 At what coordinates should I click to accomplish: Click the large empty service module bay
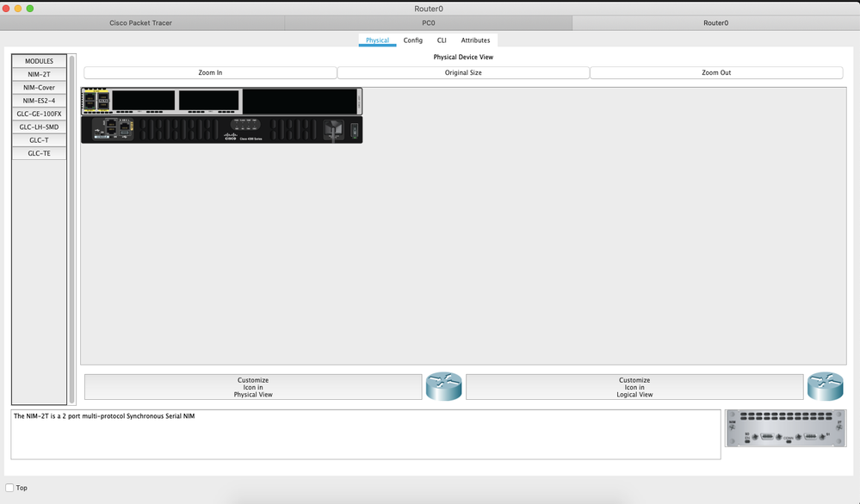point(300,101)
